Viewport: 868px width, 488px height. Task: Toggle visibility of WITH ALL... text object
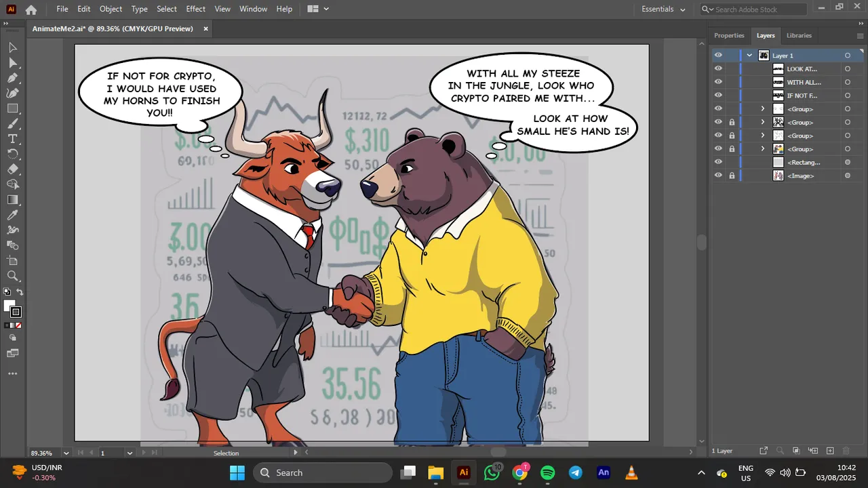718,82
